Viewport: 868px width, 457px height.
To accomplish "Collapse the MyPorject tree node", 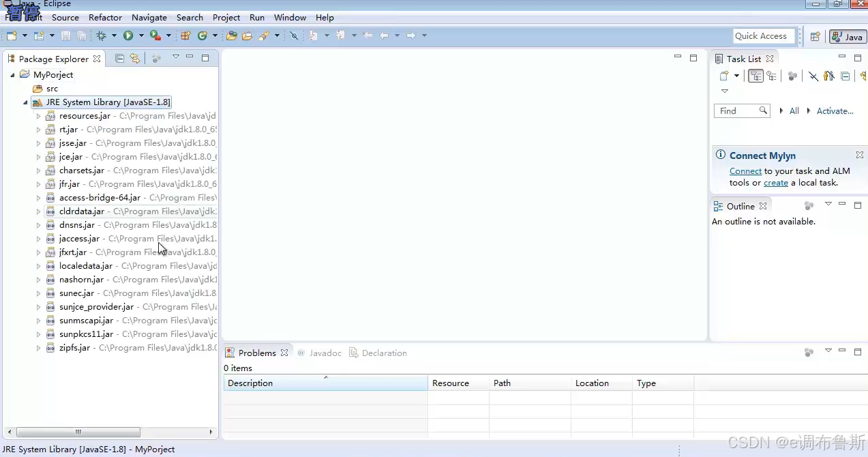I will (12, 75).
